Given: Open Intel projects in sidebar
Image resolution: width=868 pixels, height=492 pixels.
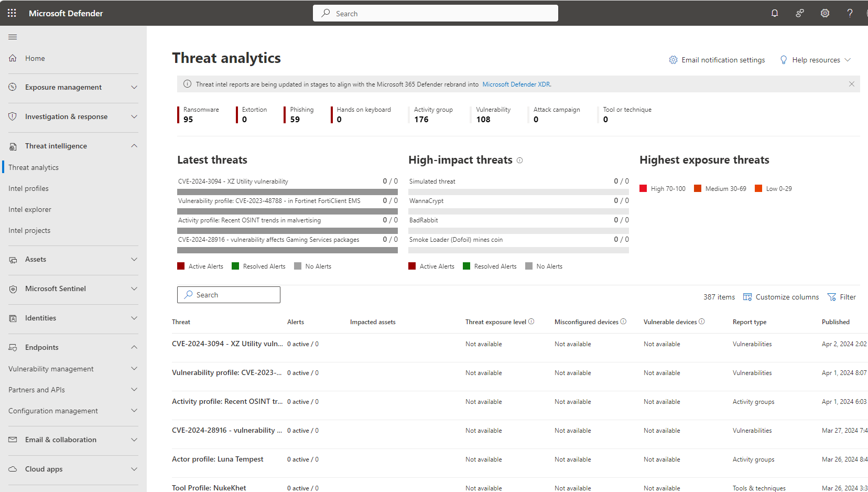Looking at the screenshot, I should pyautogui.click(x=29, y=230).
